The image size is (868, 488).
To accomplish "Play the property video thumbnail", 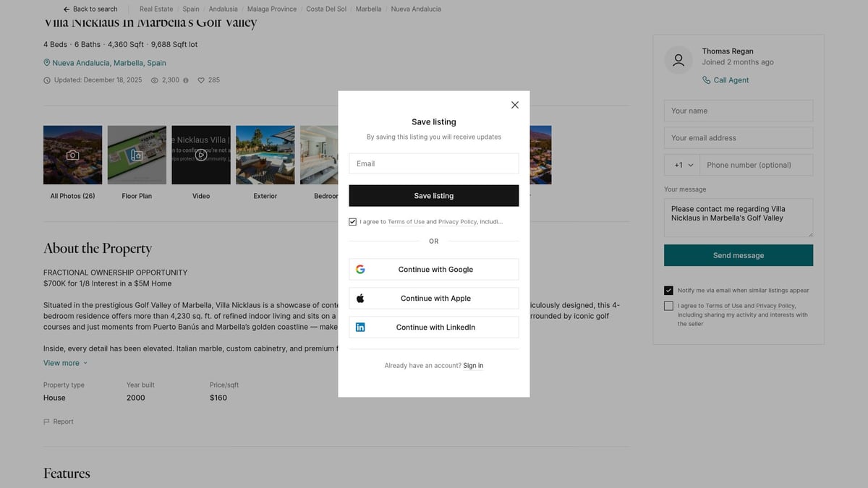I will [x=201, y=155].
